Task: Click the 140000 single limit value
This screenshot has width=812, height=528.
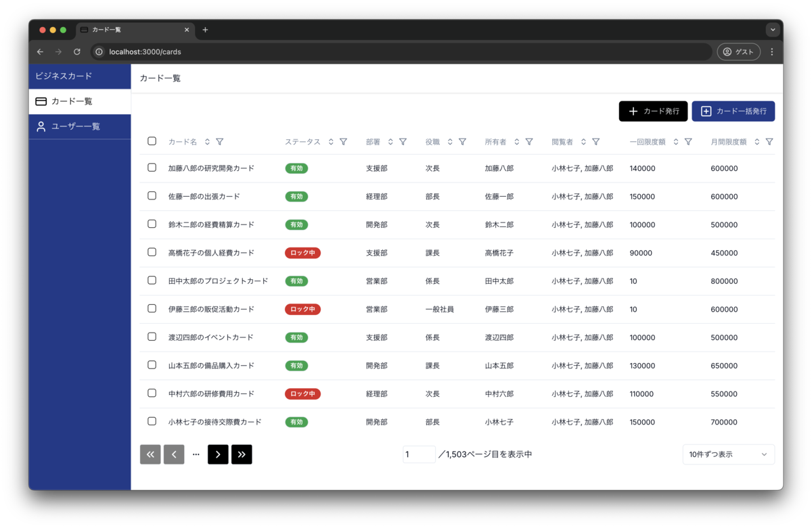Action: (x=642, y=168)
